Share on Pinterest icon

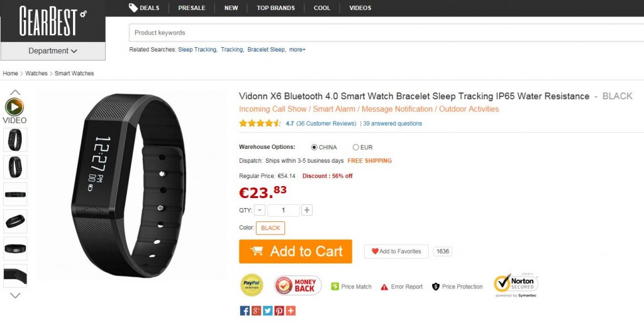tap(279, 311)
